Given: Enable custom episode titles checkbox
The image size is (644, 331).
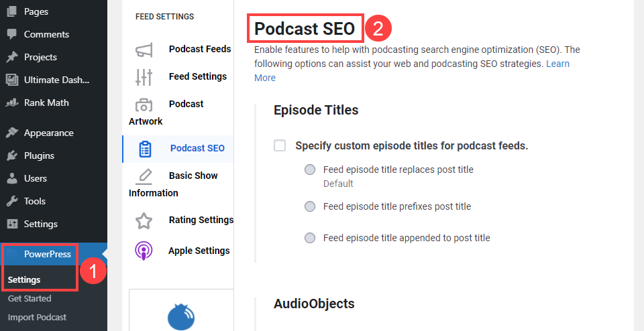Looking at the screenshot, I should click(280, 145).
